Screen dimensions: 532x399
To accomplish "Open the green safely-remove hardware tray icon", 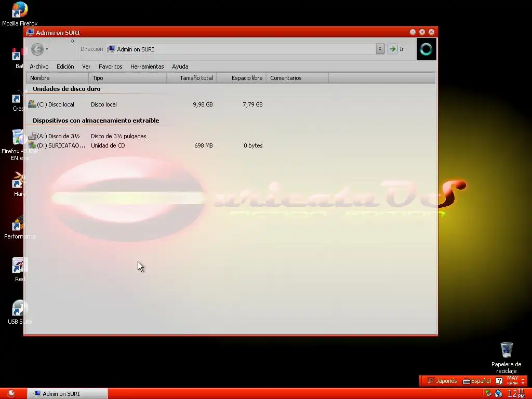I will (488, 393).
